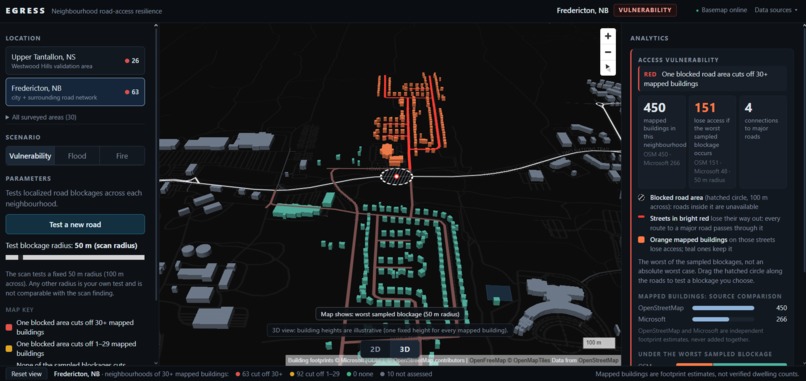Screen dimensions: 806x381
Task: Click MAPPED BUILDINGS: SOURCE COMPARISON heading
Action: click(710, 296)
